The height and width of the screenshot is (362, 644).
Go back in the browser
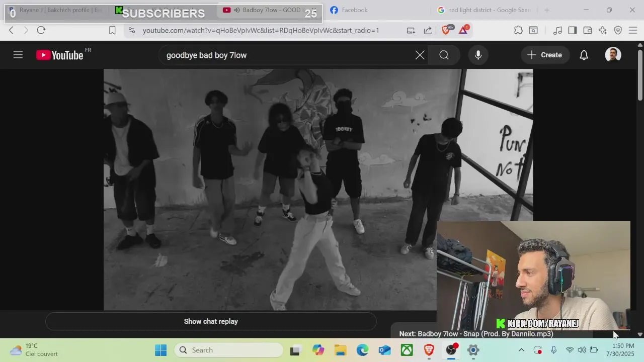[x=11, y=30]
